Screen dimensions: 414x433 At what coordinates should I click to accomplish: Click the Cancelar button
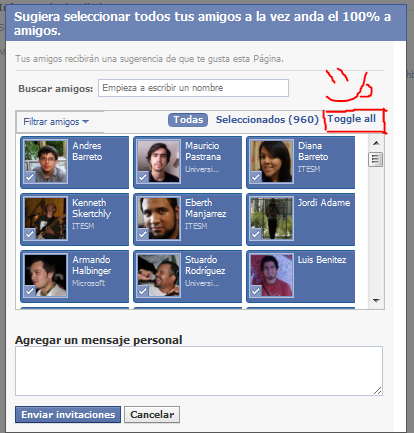pos(152,414)
